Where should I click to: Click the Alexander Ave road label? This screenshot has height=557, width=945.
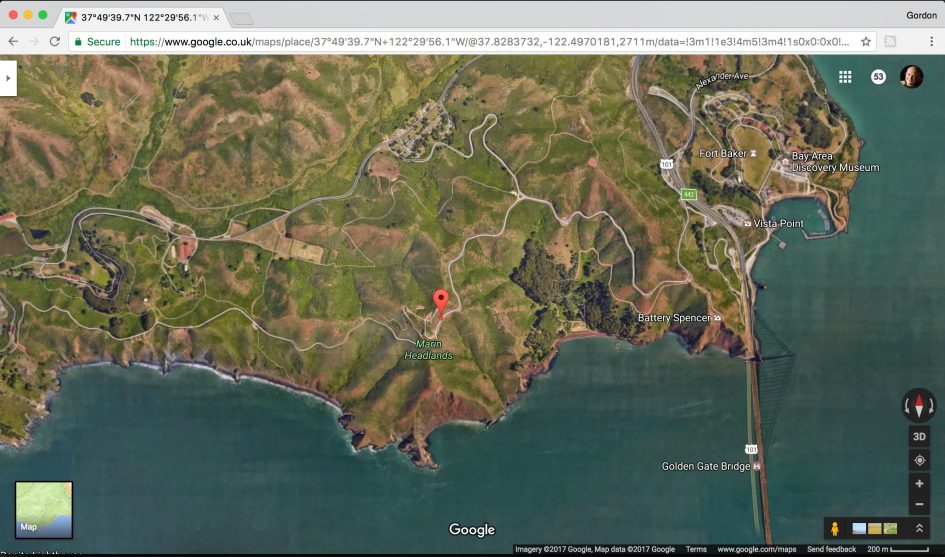(x=722, y=80)
